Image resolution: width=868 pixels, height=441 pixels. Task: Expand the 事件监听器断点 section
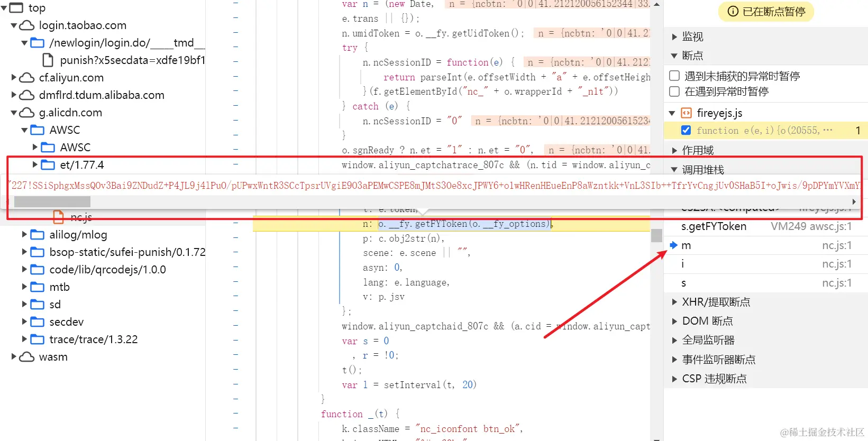674,360
